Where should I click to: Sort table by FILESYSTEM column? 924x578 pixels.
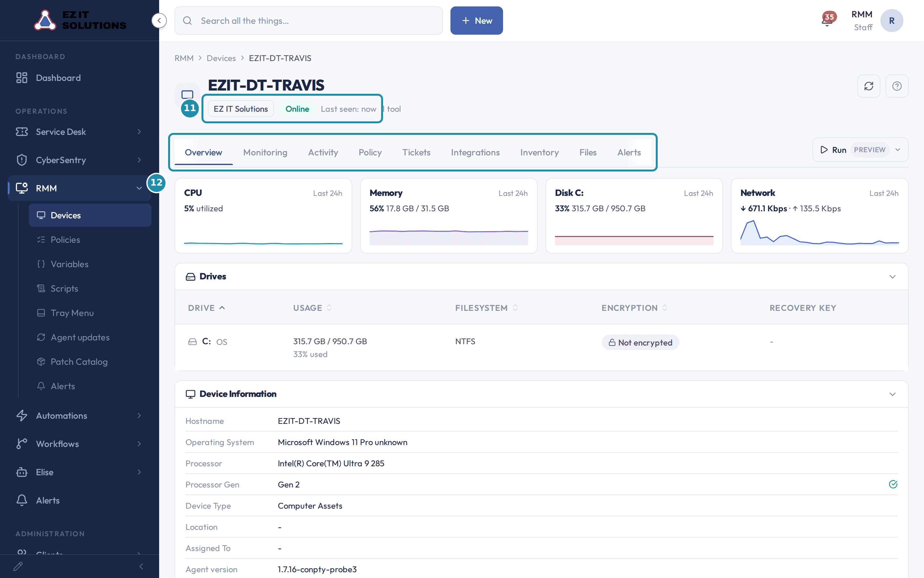pos(486,308)
